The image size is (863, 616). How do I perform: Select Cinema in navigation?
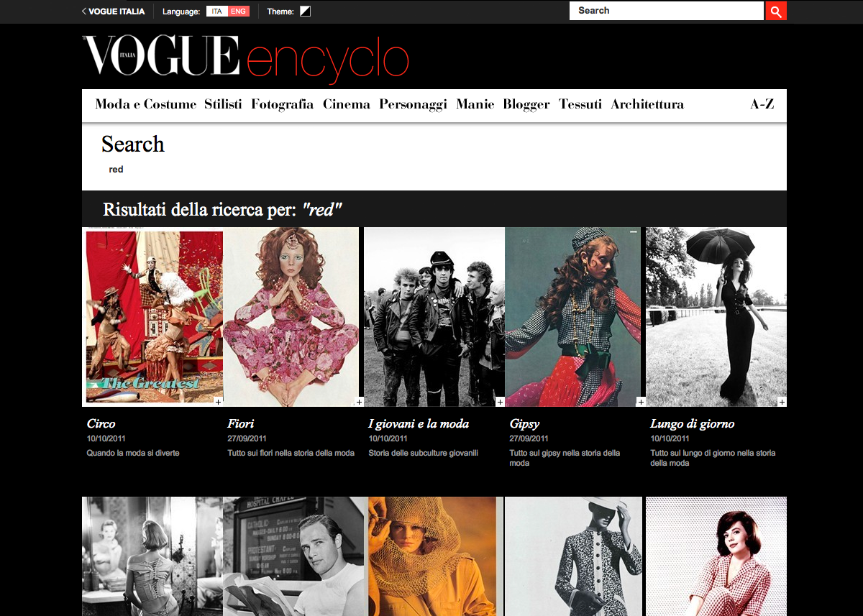[347, 104]
